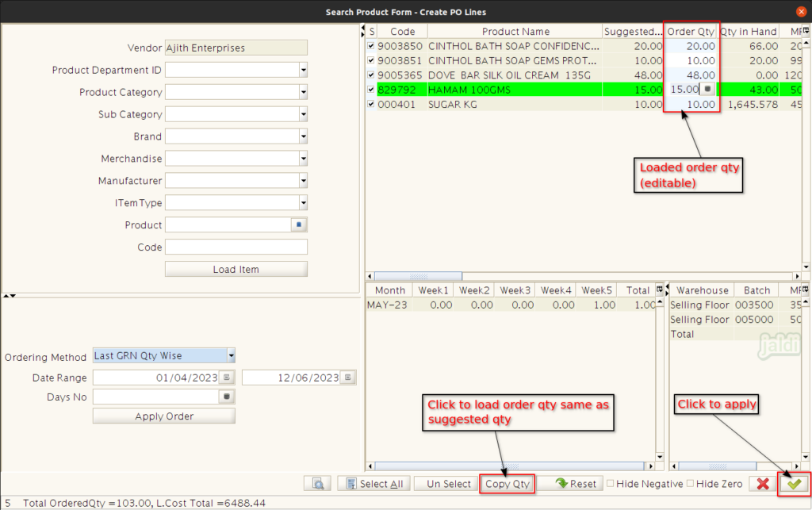Open column chooser icon of the Warehouse table
This screenshot has height=510, width=812.
[x=806, y=290]
